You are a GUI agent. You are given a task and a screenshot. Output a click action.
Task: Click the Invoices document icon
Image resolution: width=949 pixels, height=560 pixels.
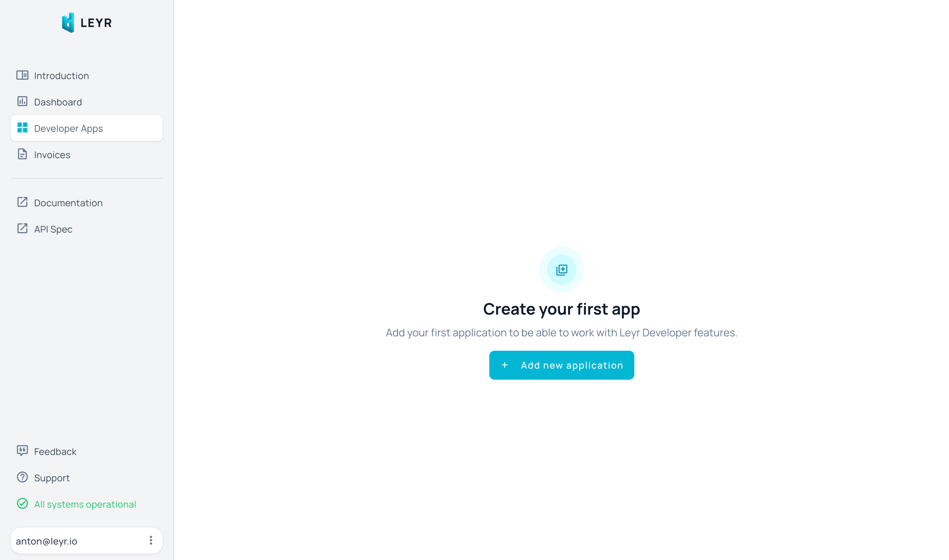click(22, 154)
